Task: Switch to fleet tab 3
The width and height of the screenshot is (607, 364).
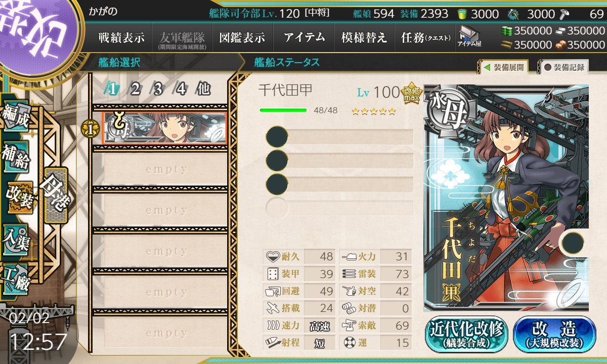Action: point(158,89)
